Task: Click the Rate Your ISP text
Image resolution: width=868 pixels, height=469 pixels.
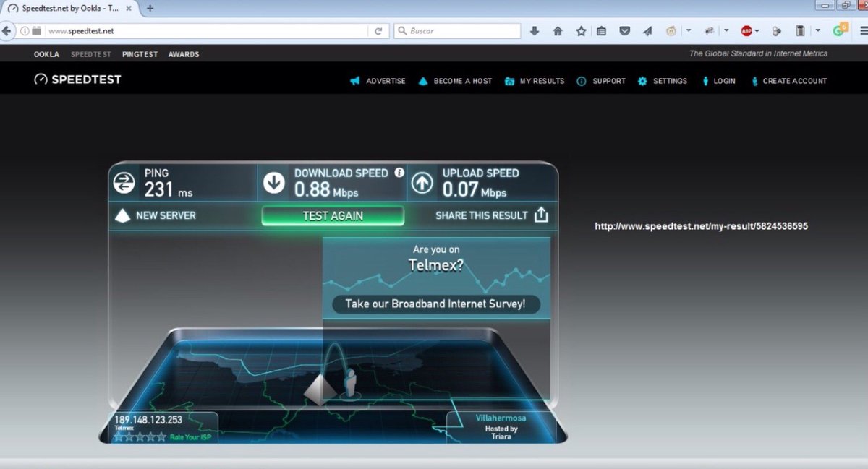Action: 190,437
